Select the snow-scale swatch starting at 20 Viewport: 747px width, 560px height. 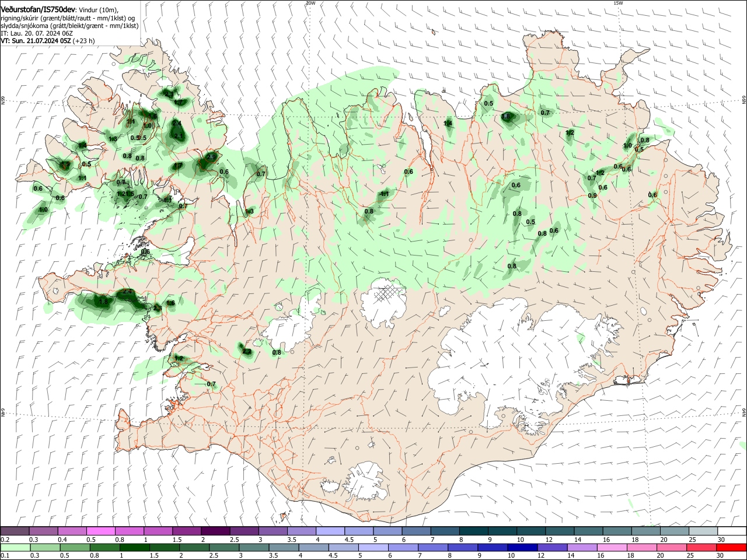tap(673, 531)
